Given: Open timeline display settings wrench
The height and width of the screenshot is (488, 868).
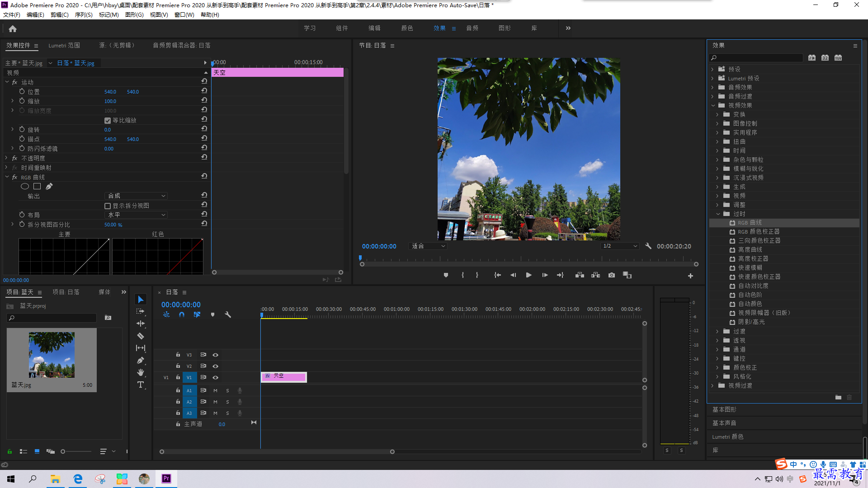Looking at the screenshot, I should pos(228,314).
